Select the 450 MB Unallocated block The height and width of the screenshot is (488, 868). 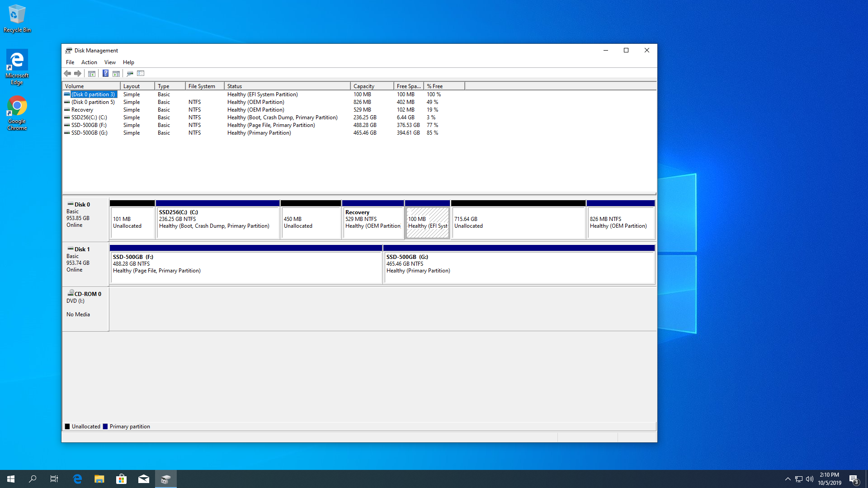point(311,220)
